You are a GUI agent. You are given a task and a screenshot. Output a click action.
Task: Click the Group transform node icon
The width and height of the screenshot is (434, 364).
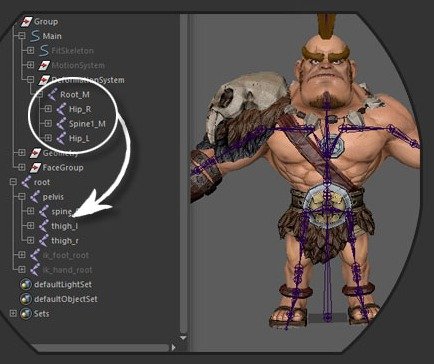tap(26, 22)
